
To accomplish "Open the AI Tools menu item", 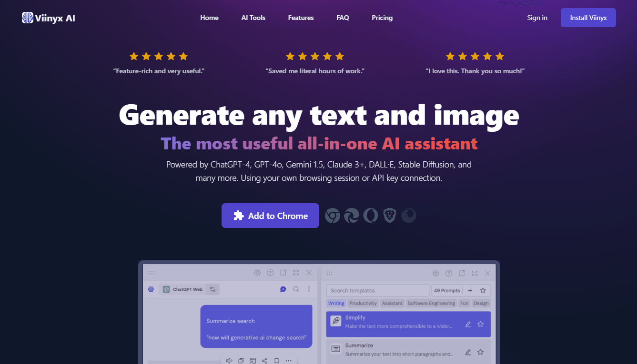I will 253,18.
